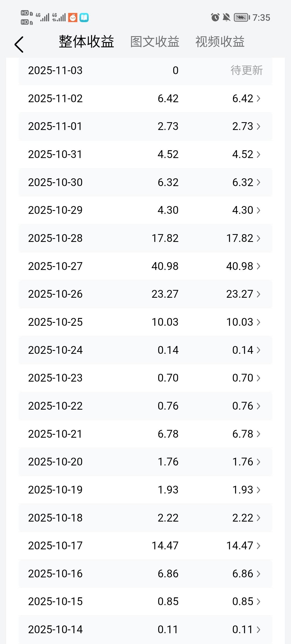
Task: Tap the orange app notification icon
Action: (x=73, y=18)
